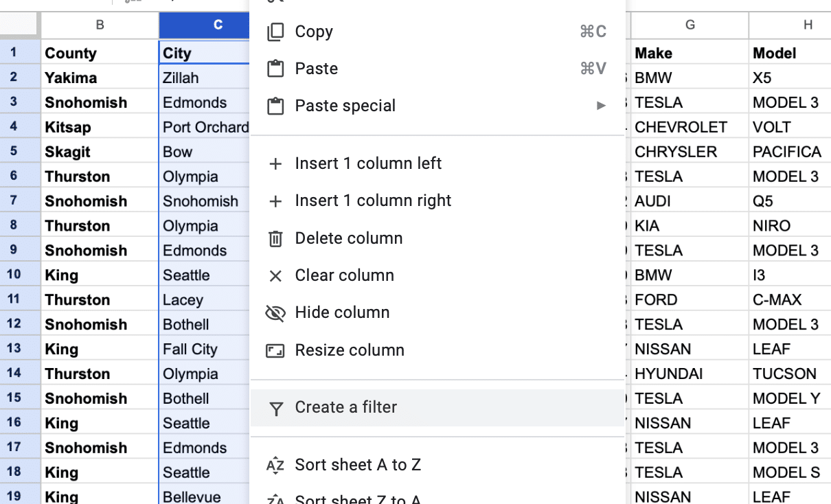Choose Delete column option
This screenshot has width=831, height=504.
coord(437,238)
